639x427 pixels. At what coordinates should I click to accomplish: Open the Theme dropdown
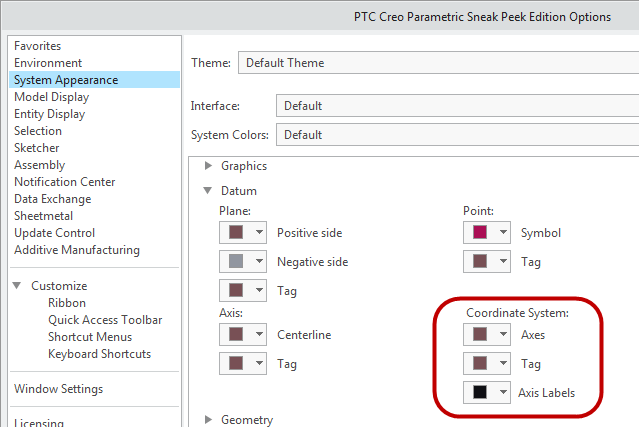coord(437,63)
